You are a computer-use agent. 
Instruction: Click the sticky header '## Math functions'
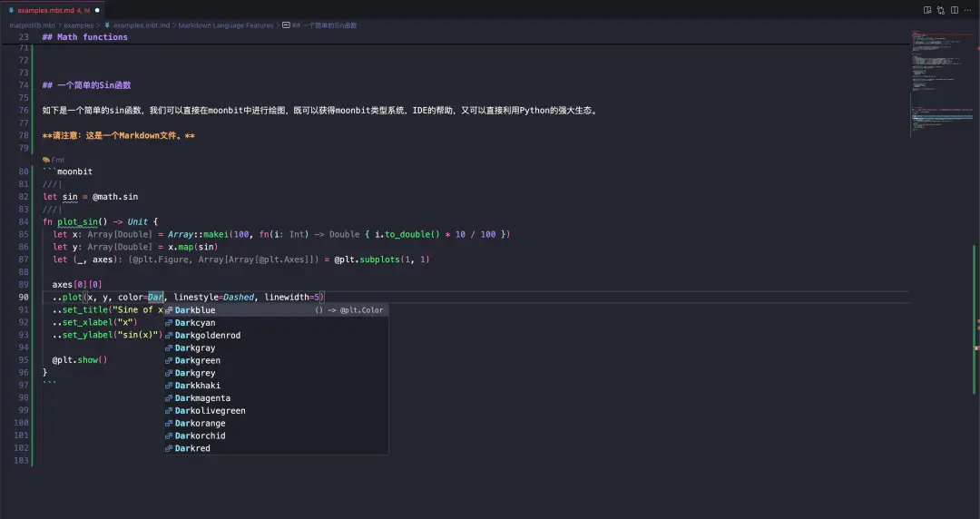84,37
